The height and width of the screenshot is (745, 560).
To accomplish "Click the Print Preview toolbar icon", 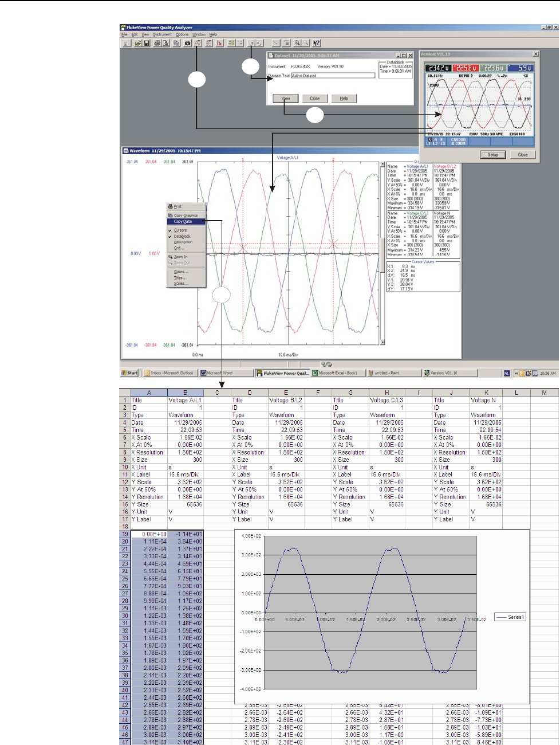I will coord(165,43).
